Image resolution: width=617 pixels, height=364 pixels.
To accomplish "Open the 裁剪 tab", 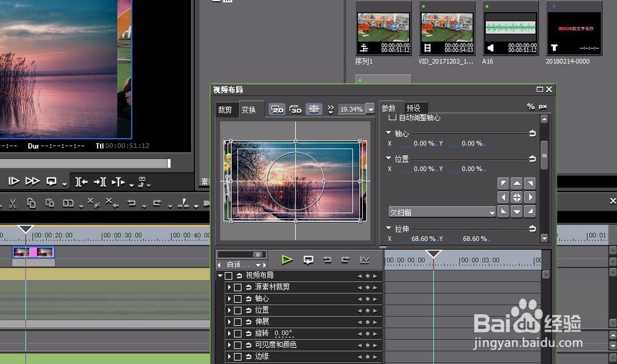I will (225, 110).
